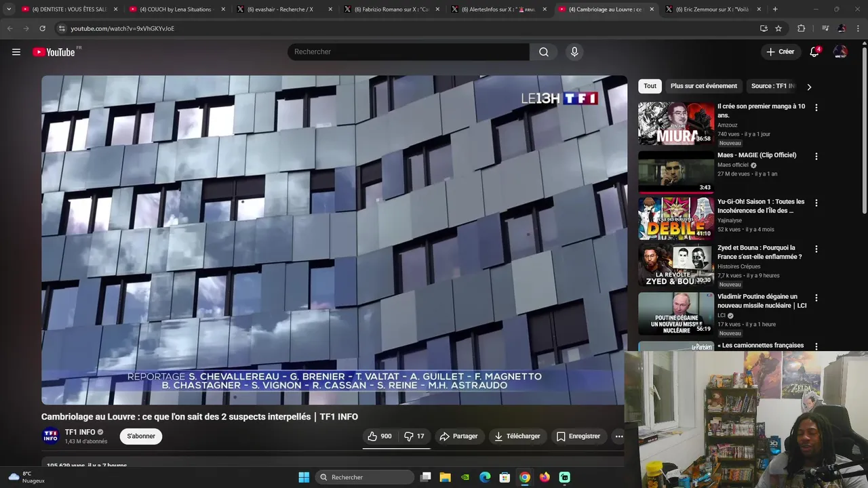Open the TF1 INFO channel avatar
Screen dimensions: 868x488
click(51, 436)
